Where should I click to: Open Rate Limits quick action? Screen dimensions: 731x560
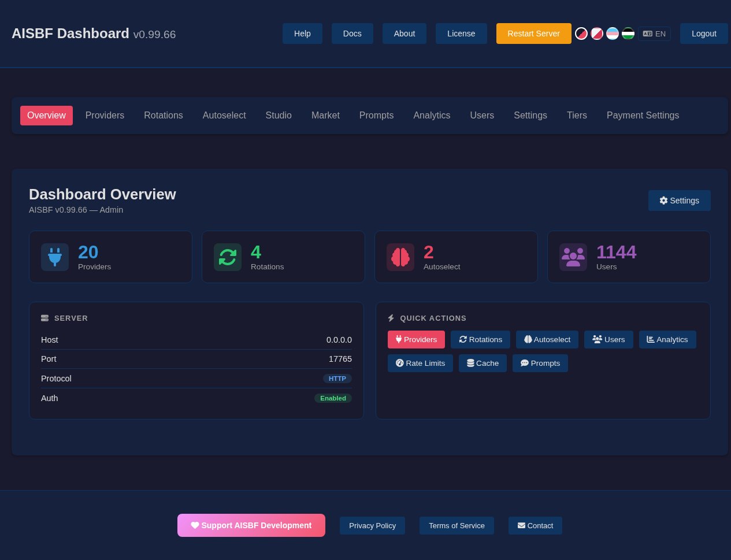click(x=420, y=363)
